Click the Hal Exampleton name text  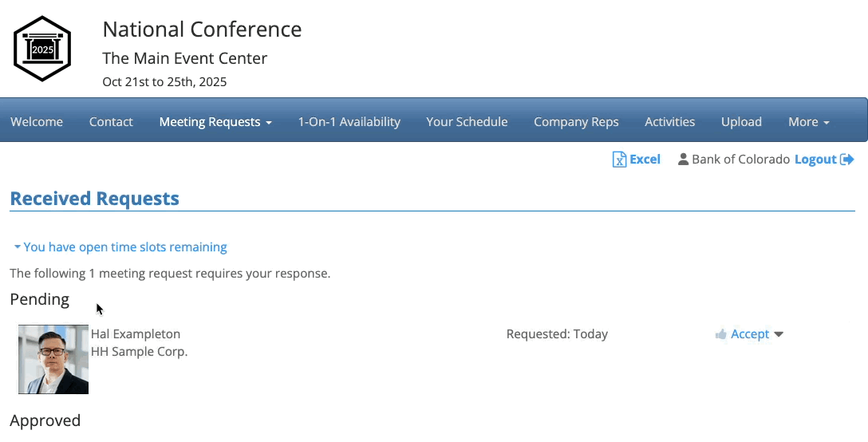click(136, 334)
